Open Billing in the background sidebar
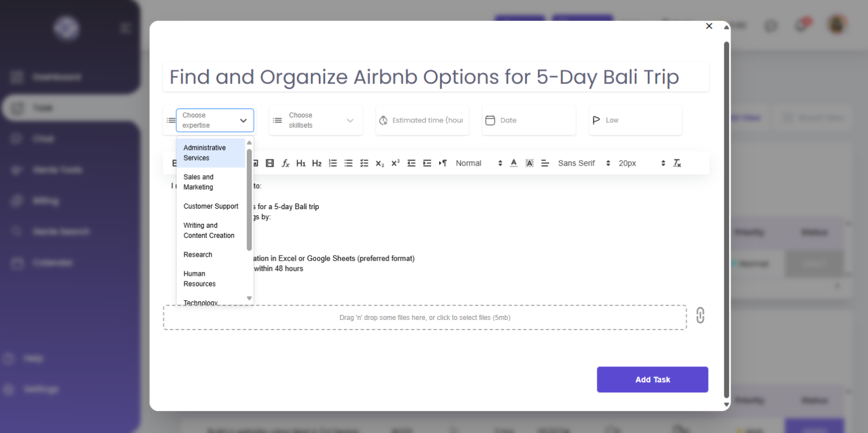Image resolution: width=868 pixels, height=433 pixels. click(46, 201)
